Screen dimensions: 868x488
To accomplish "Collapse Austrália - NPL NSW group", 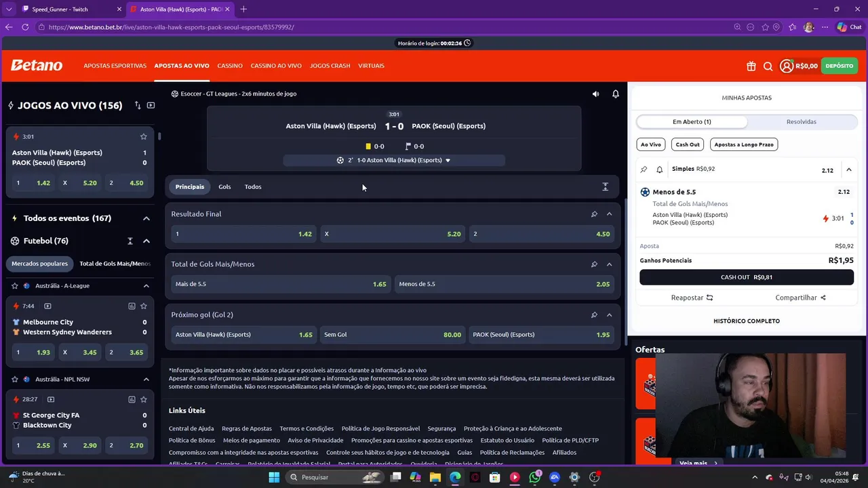I will 146,380.
